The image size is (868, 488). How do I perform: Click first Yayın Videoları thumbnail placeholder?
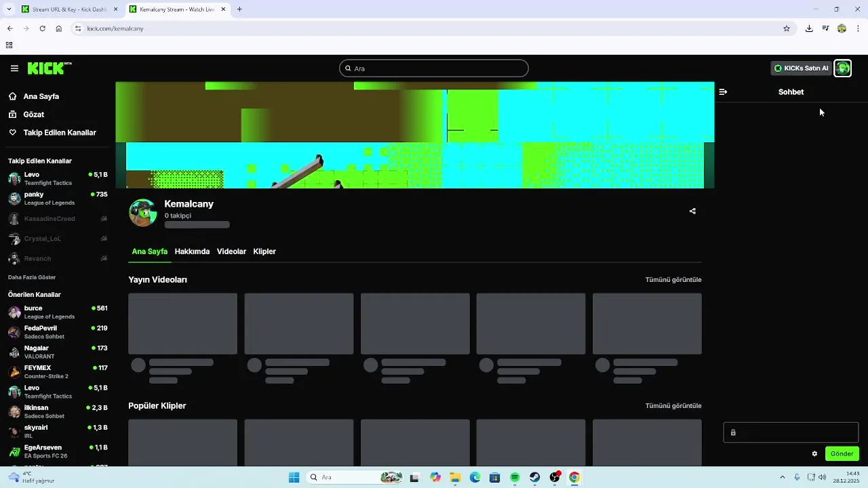pos(183,323)
